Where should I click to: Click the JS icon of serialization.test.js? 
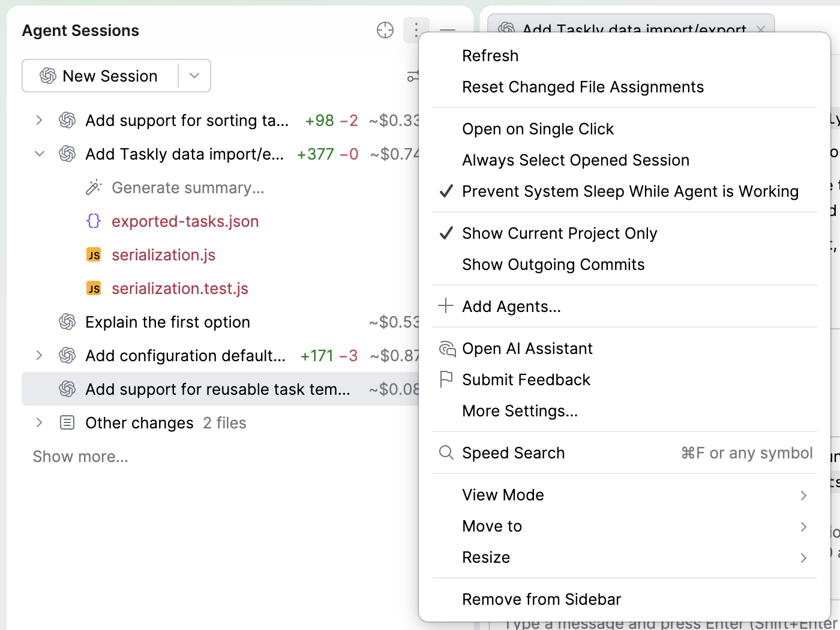[94, 289]
